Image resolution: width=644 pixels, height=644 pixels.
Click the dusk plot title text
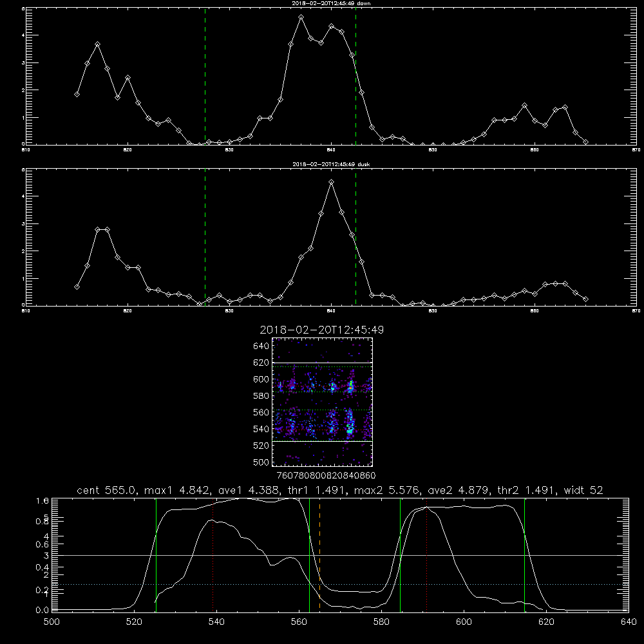click(x=331, y=164)
